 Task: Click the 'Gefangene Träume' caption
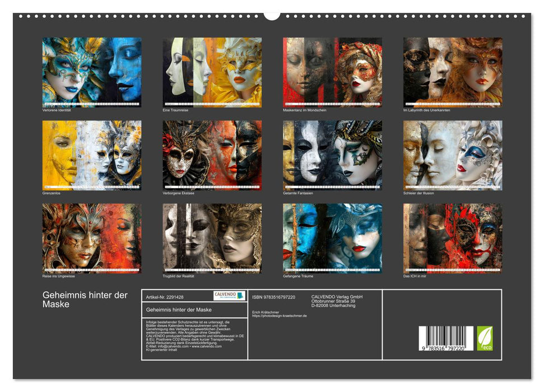coord(298,277)
